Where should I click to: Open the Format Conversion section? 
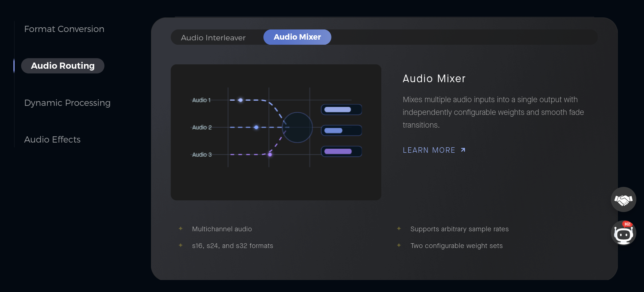tap(64, 29)
